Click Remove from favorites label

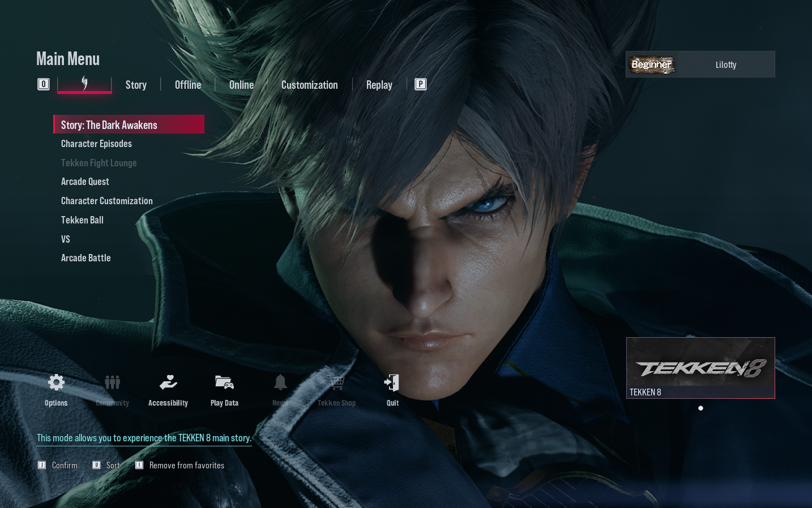point(187,466)
